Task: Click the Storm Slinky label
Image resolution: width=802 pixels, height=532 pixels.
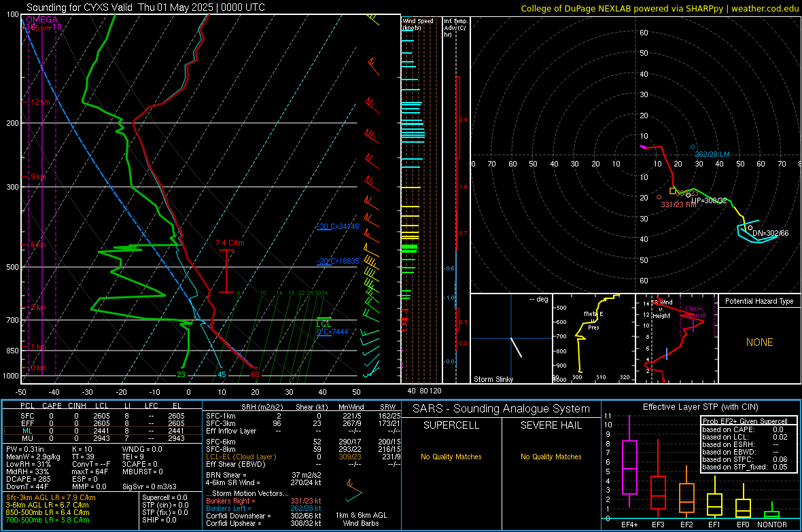Action: click(x=493, y=379)
